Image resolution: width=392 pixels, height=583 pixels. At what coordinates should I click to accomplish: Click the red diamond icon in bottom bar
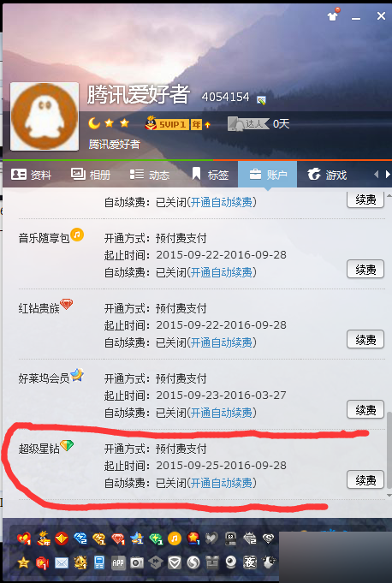pyautogui.click(x=118, y=538)
